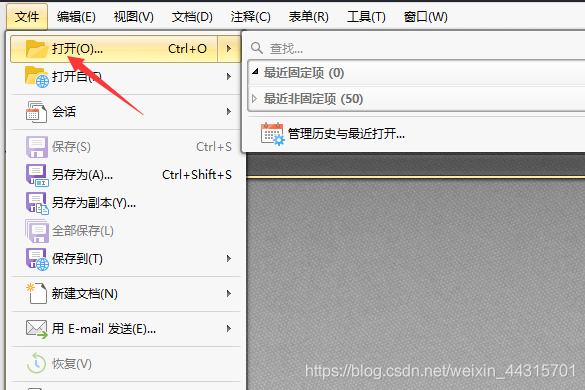Expand the 新建文档(N) submenu arrow
Screen dimensions: 585x390
click(x=229, y=294)
